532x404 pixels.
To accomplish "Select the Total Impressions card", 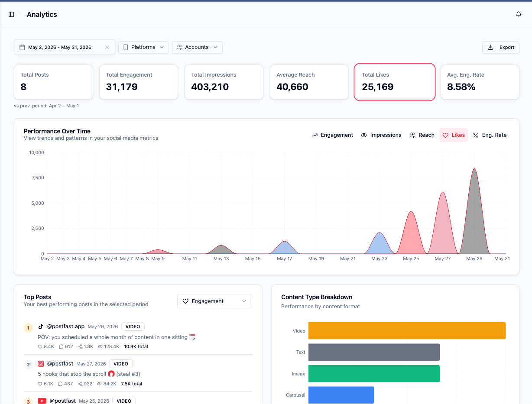I will pos(224,82).
